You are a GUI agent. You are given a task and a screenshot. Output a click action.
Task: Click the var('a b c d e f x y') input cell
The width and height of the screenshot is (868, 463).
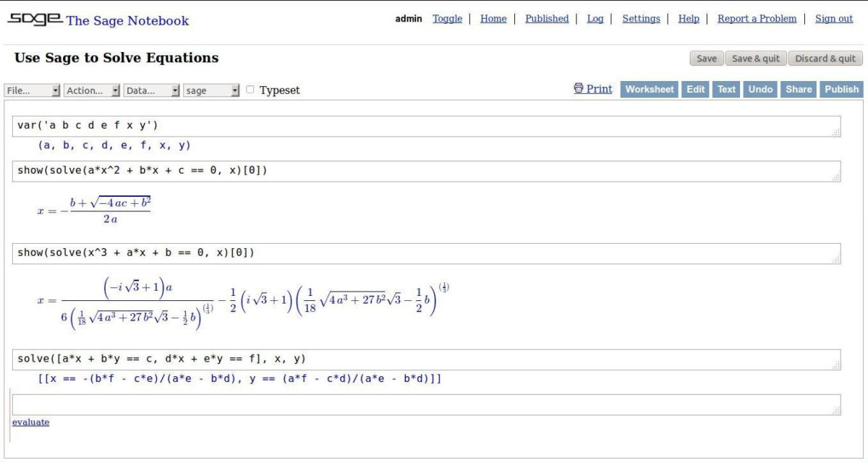[289, 124]
